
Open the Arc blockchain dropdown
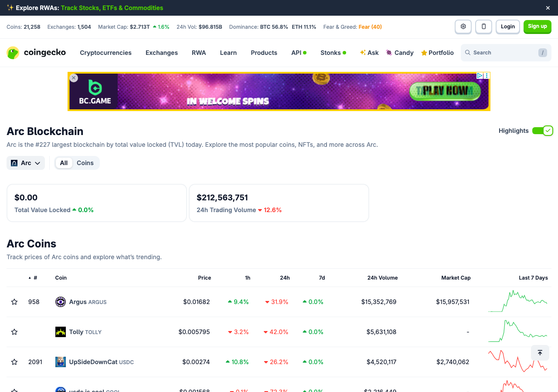(26, 163)
